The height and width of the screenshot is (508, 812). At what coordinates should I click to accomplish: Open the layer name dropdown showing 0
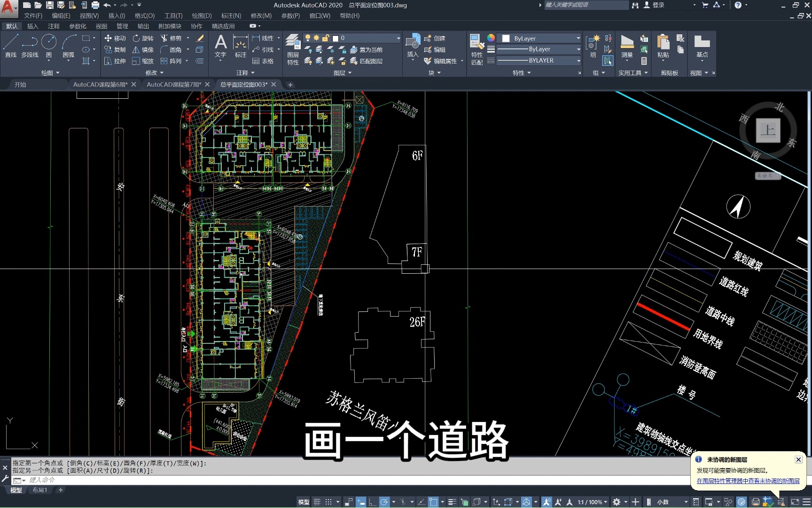point(352,38)
